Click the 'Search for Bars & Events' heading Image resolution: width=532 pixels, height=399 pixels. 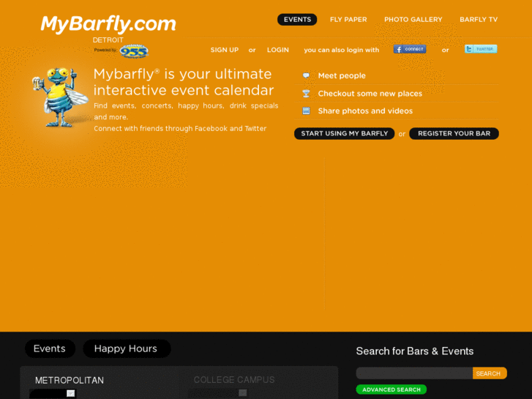415,351
